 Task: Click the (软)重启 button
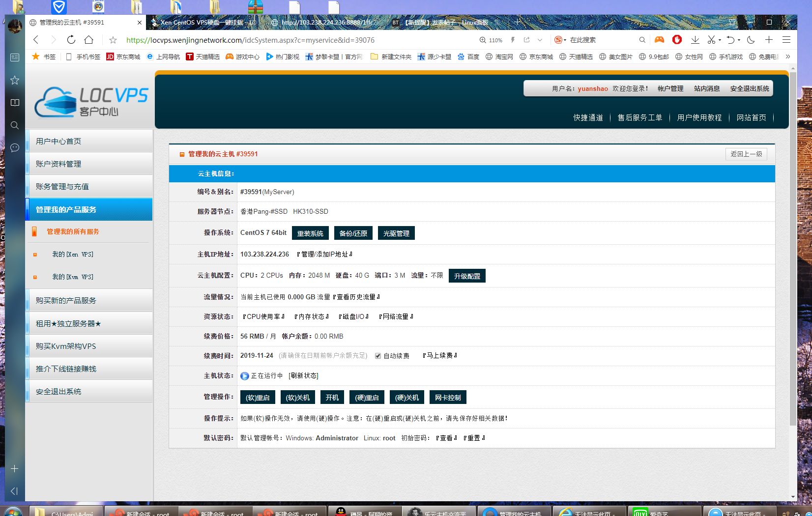tap(258, 397)
